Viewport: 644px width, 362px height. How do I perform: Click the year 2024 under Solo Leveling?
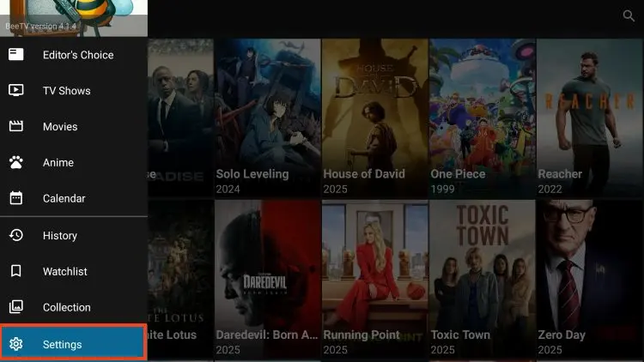pos(228,190)
